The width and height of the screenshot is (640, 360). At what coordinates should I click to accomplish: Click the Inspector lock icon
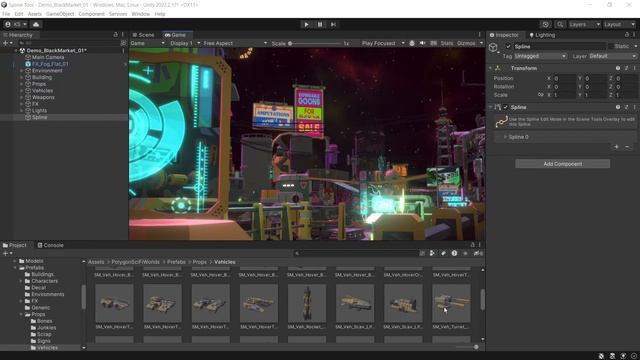(x=627, y=35)
